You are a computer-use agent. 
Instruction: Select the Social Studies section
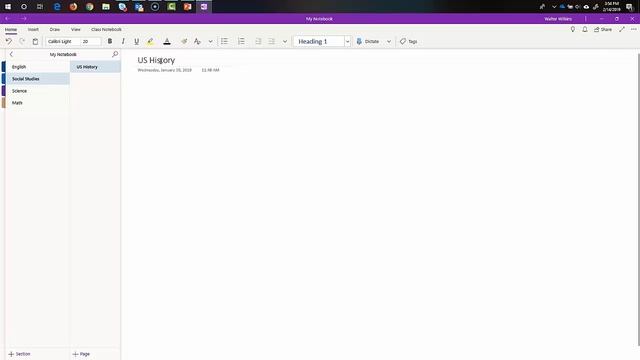coord(38,79)
